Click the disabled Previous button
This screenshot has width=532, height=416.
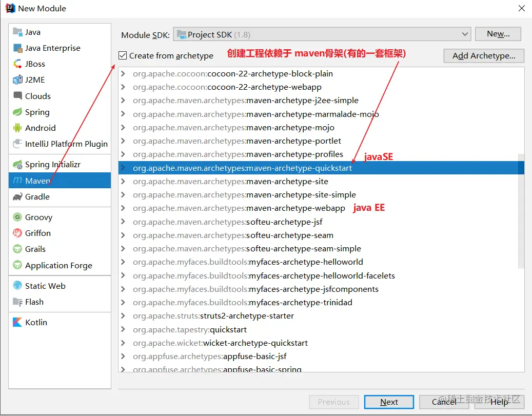click(334, 402)
